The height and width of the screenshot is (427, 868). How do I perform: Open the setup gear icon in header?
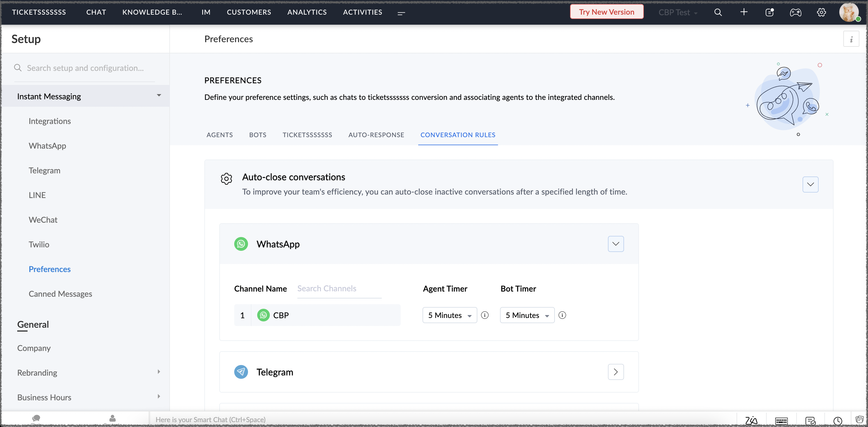(821, 12)
